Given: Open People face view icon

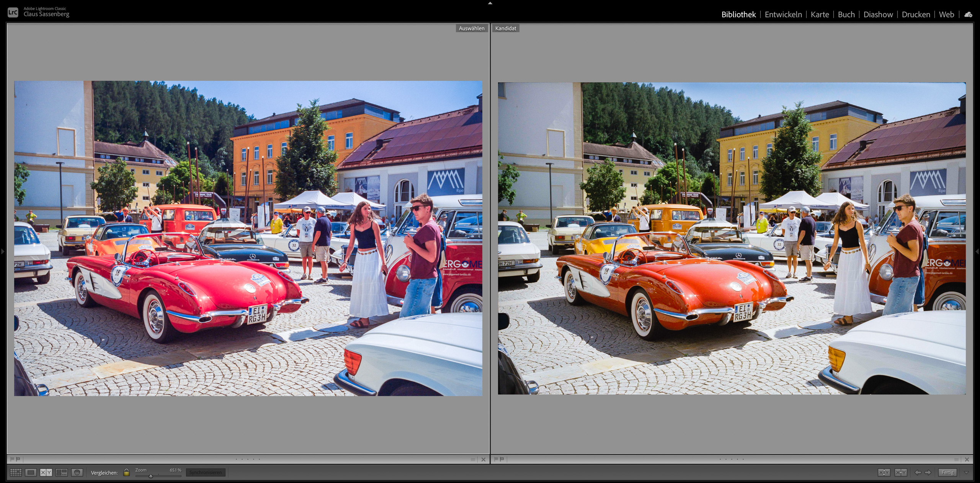Looking at the screenshot, I should coord(77,472).
